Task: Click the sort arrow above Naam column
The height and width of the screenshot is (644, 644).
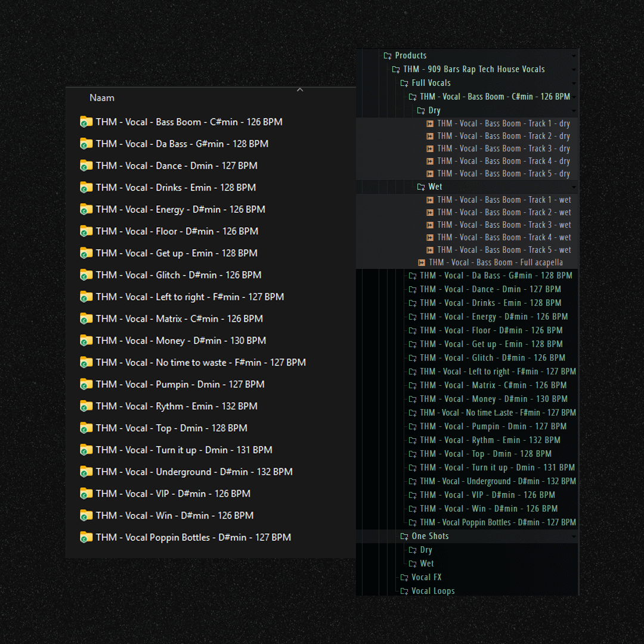Action: (x=300, y=90)
